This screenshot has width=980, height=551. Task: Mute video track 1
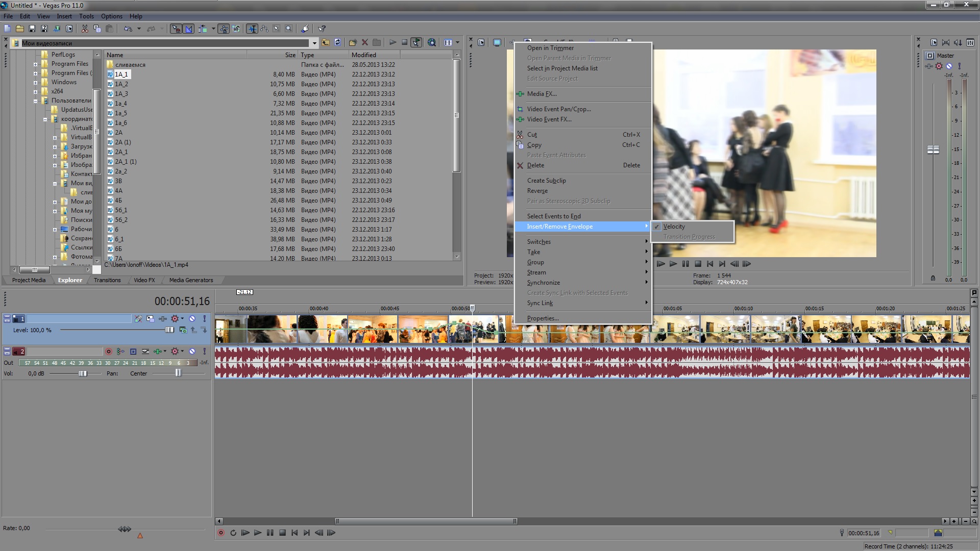(x=192, y=319)
